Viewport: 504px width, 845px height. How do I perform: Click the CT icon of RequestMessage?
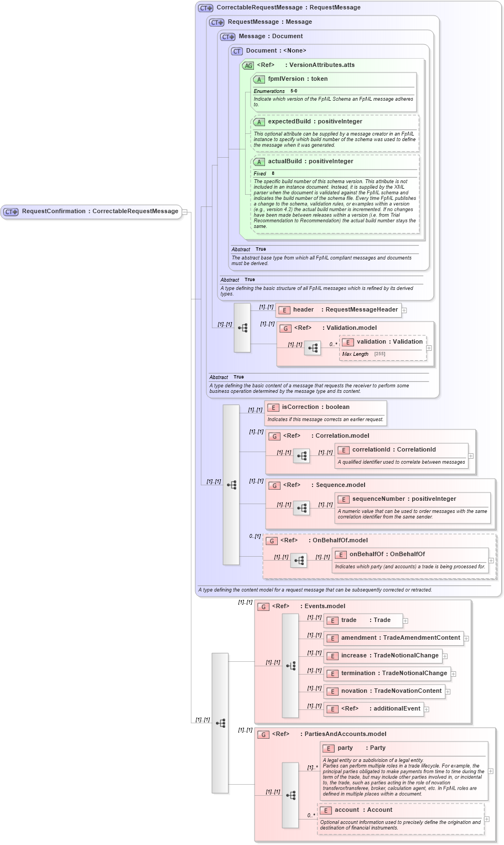(x=217, y=23)
